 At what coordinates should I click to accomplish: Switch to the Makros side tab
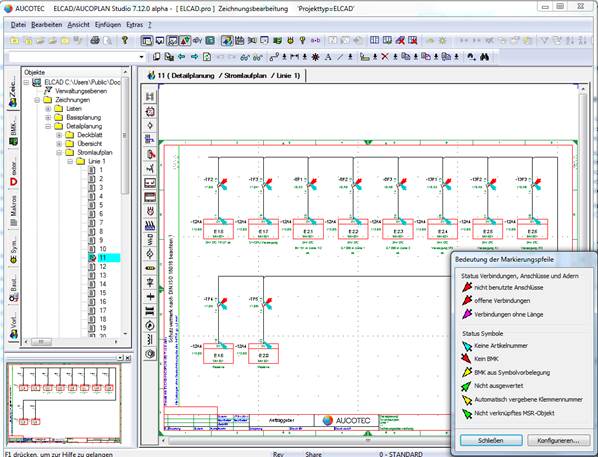(x=13, y=211)
